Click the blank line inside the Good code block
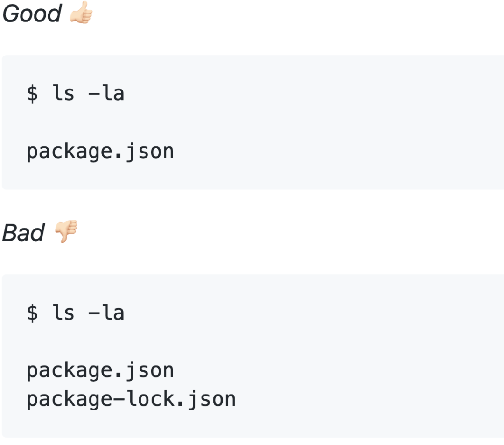504x445 pixels. pyautogui.click(x=253, y=122)
